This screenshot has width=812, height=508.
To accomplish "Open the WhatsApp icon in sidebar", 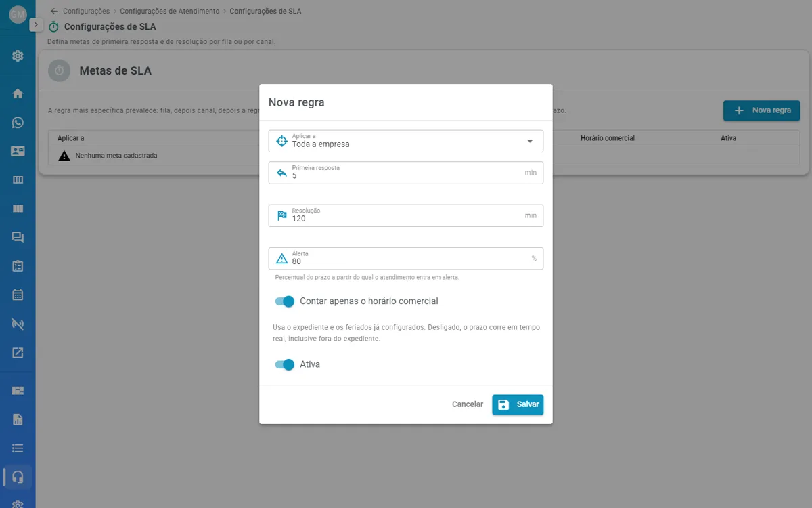I will [x=18, y=123].
